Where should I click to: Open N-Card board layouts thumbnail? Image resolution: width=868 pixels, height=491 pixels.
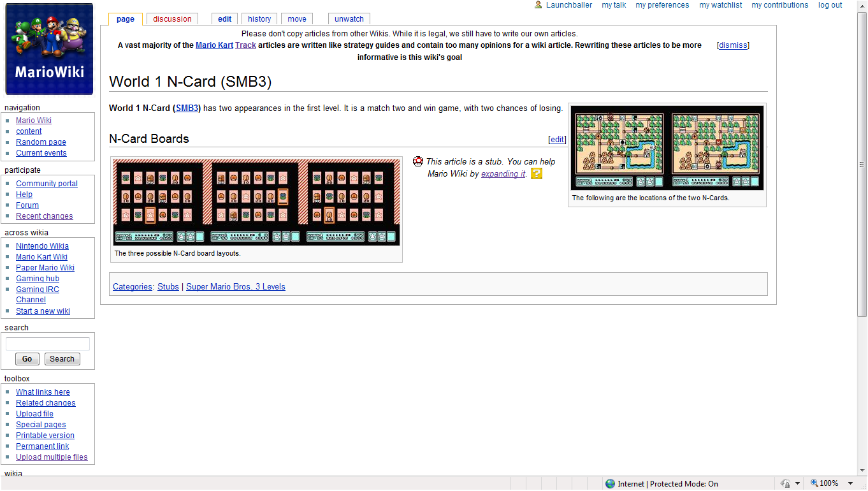tap(257, 203)
